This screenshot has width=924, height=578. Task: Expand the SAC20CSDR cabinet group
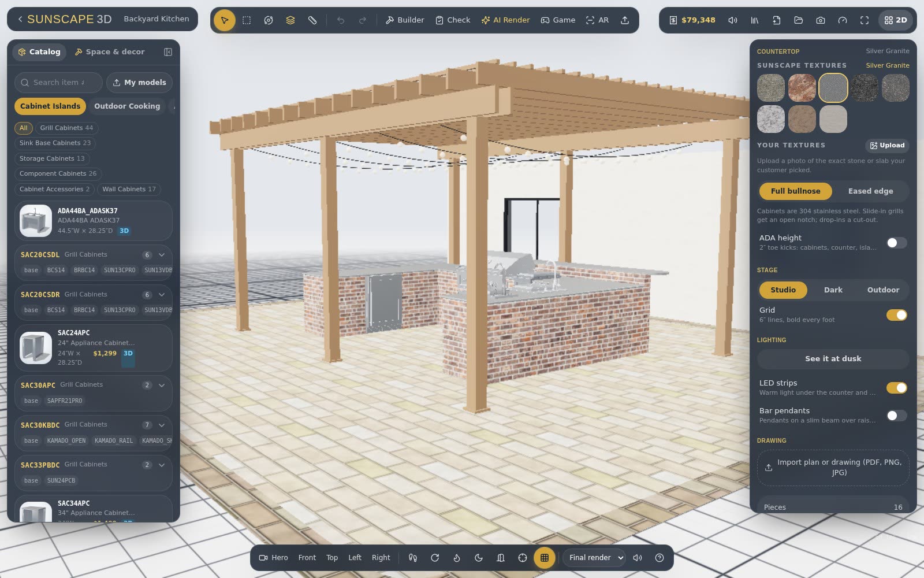[162, 295]
